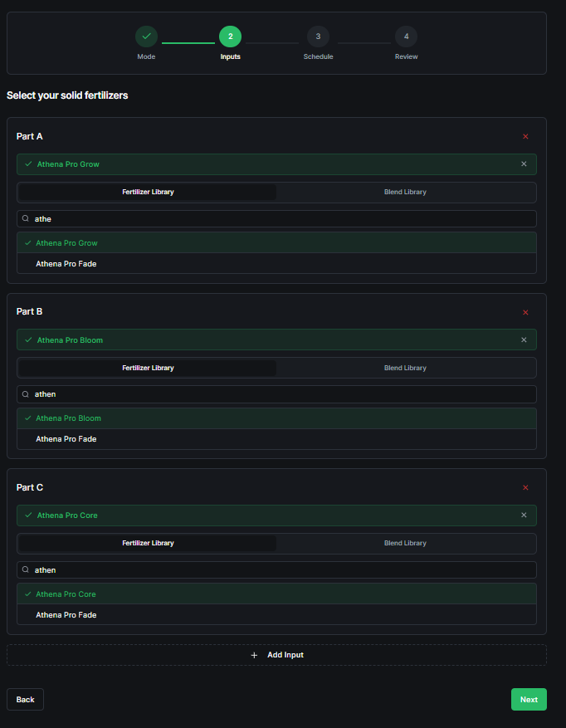The image size is (566, 728).
Task: Select Athena Pro Fade under Part A
Action: pos(276,264)
